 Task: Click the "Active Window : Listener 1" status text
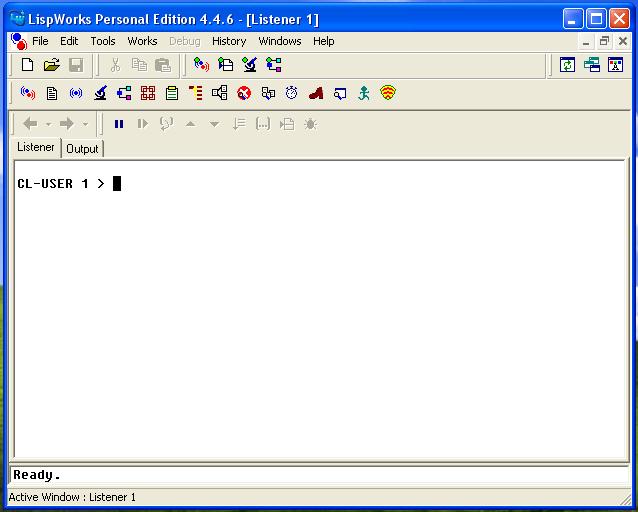tap(72, 497)
